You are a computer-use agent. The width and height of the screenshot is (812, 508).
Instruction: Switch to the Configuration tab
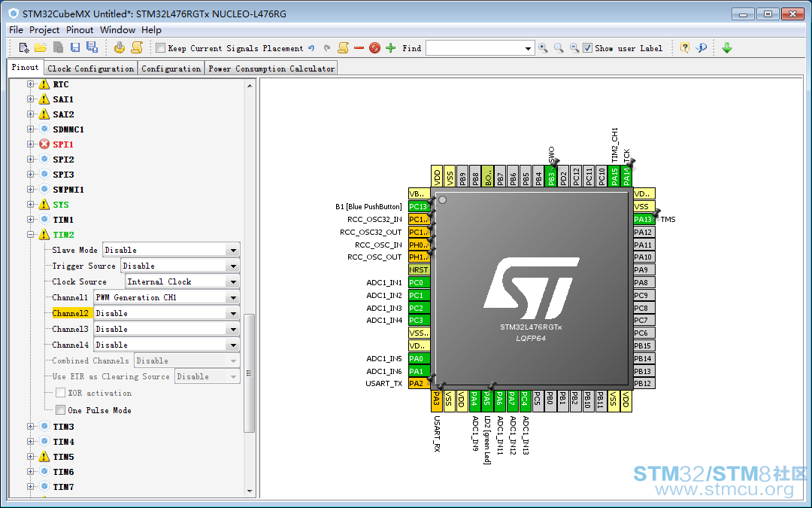171,68
